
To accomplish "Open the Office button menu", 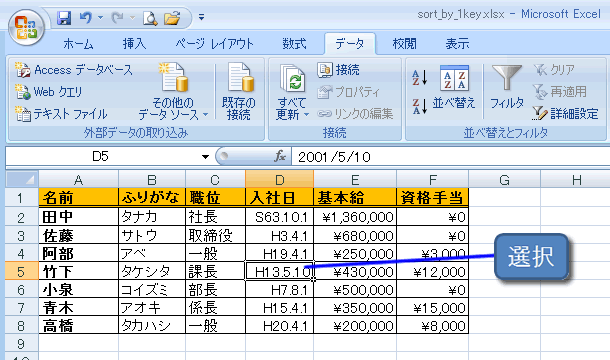I will point(26,27).
